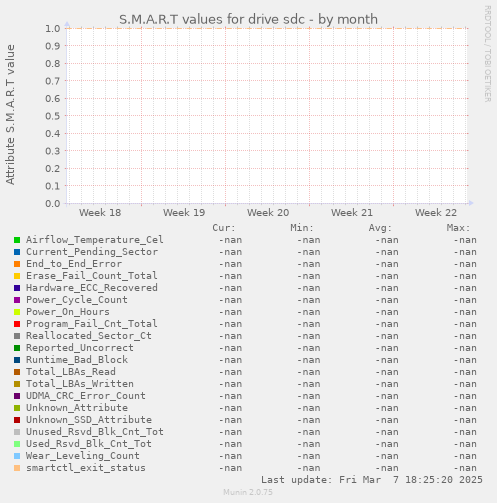Click the red Program_Fail_Cnt_Total legend swatch
The height and width of the screenshot is (503, 497).
(x=17, y=324)
